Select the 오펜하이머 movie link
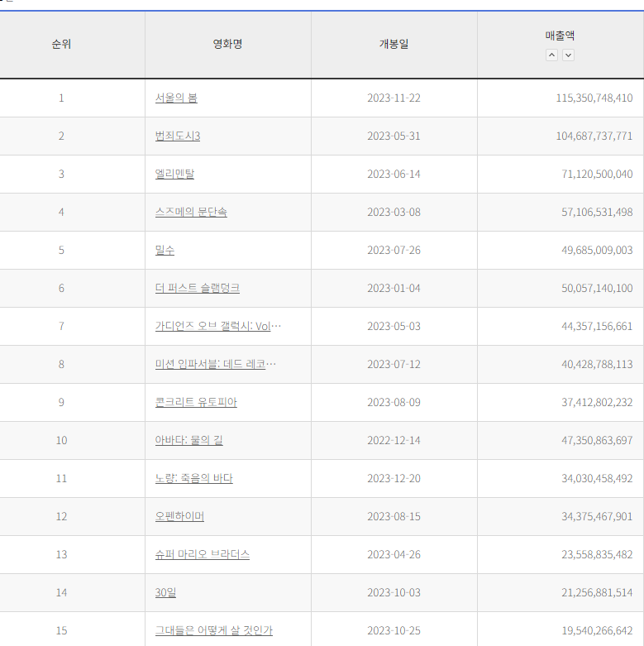The image size is (644, 646). coord(179,516)
